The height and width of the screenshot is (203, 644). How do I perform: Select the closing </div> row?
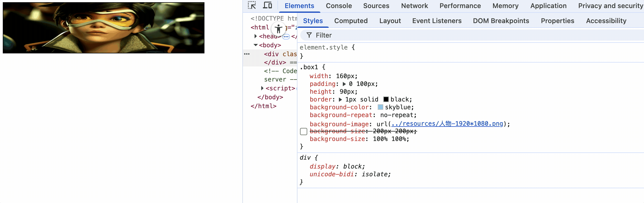pyautogui.click(x=275, y=62)
